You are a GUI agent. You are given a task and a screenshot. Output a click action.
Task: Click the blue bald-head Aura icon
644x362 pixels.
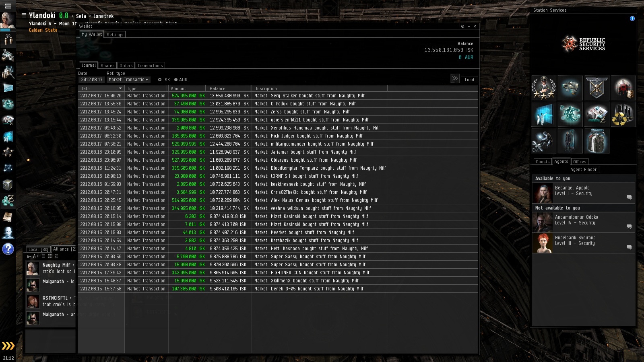coord(8,233)
